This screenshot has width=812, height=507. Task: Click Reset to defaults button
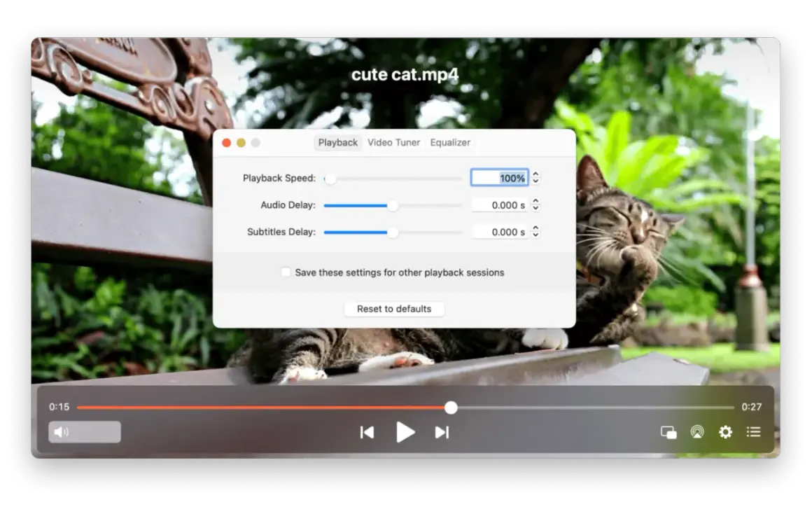pos(394,309)
